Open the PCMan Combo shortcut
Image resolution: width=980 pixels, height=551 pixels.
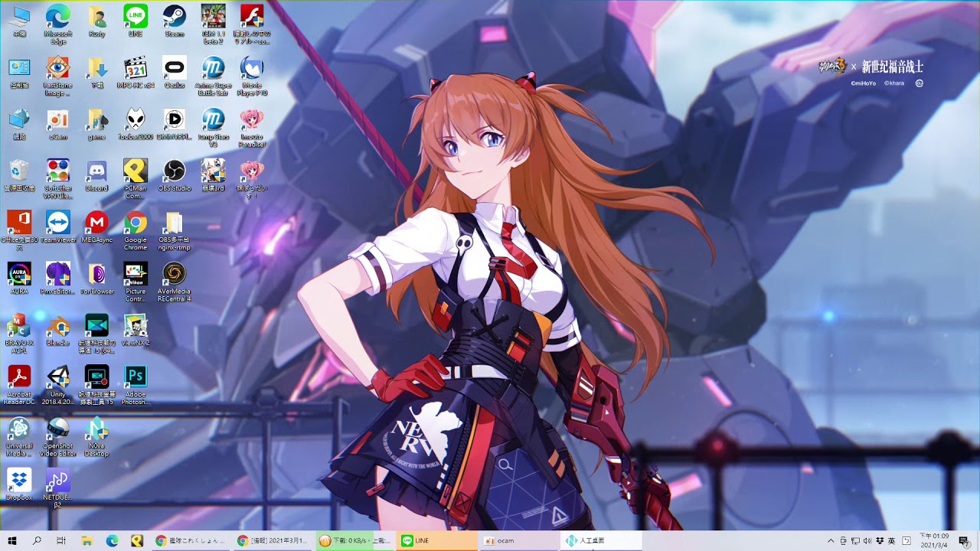pos(136,179)
